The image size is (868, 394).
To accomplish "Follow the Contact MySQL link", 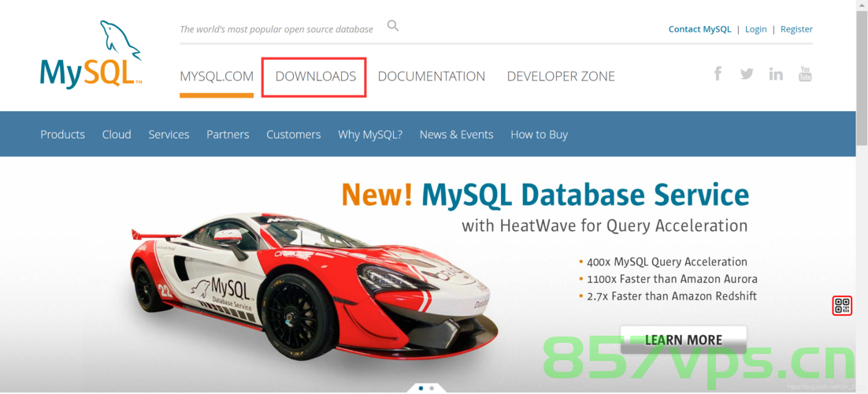I will point(699,29).
